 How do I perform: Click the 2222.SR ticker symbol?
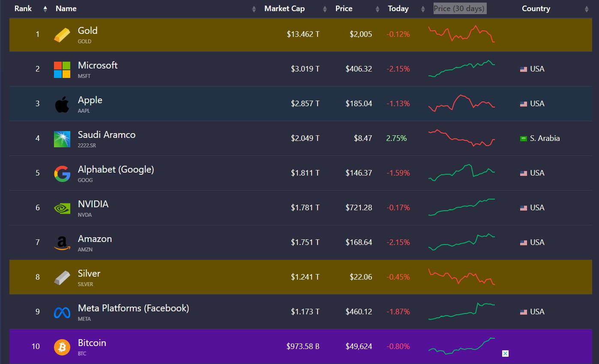pyautogui.click(x=87, y=146)
